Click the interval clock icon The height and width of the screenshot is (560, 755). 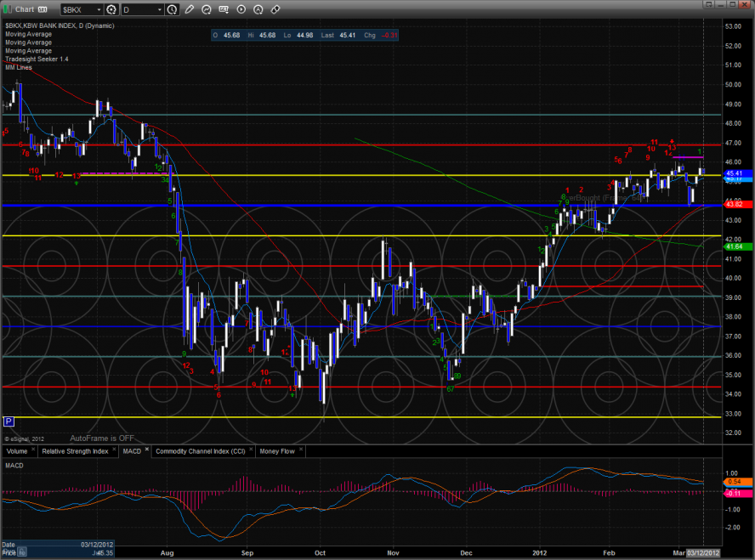click(x=173, y=9)
